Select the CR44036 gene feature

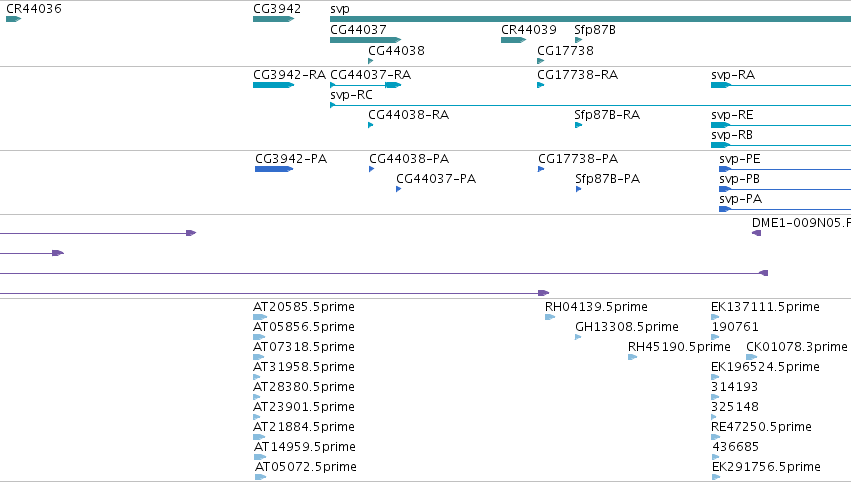point(14,19)
